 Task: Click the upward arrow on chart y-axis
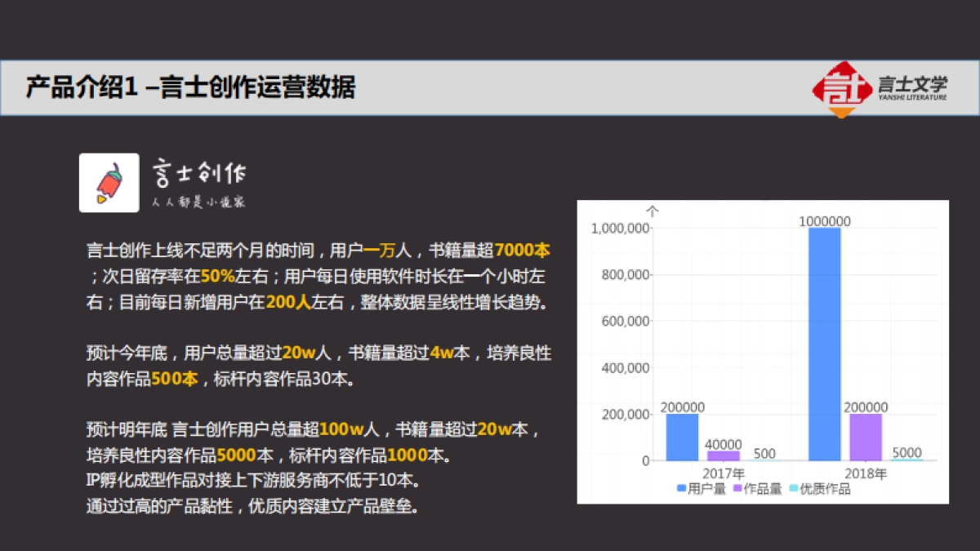pos(651,211)
